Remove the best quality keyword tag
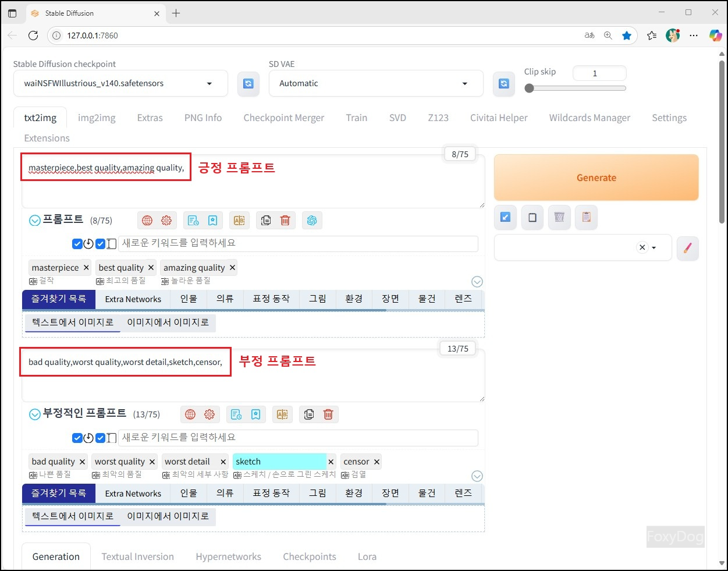Screen dimensions: 728x571 [151, 268]
